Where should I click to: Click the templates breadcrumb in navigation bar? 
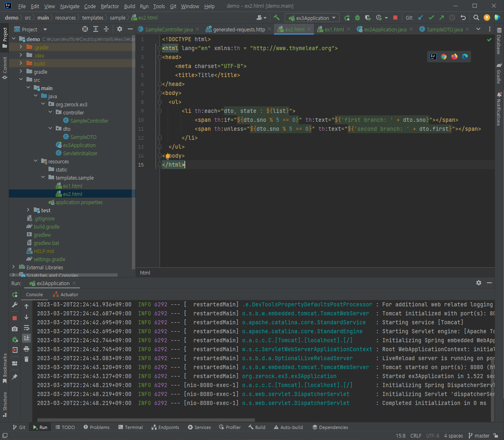click(92, 18)
